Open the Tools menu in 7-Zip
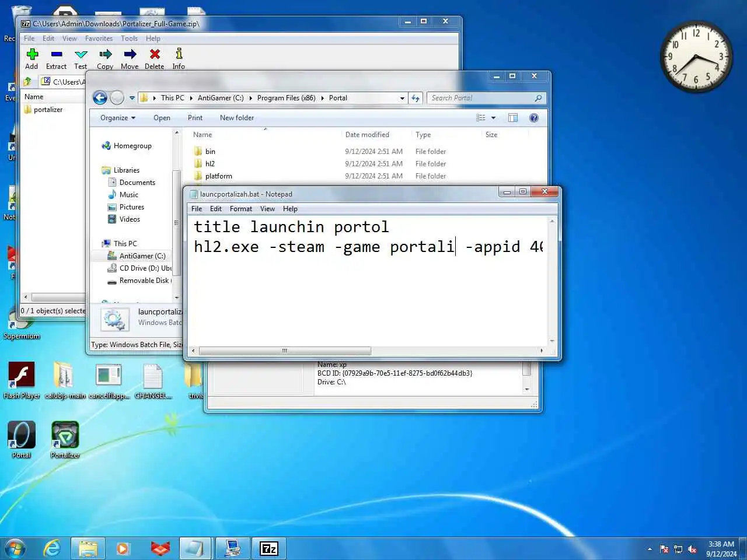Screen dimensions: 747x560 click(x=129, y=38)
